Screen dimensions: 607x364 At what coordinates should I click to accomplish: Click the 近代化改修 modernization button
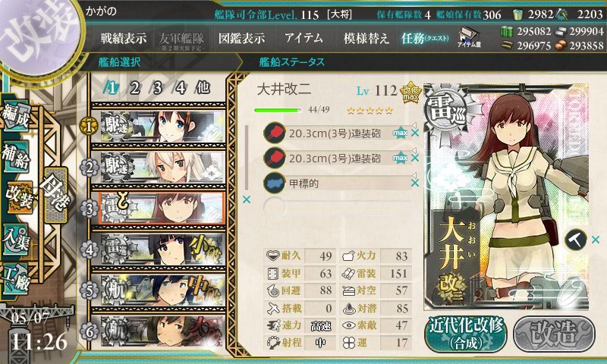[466, 334]
